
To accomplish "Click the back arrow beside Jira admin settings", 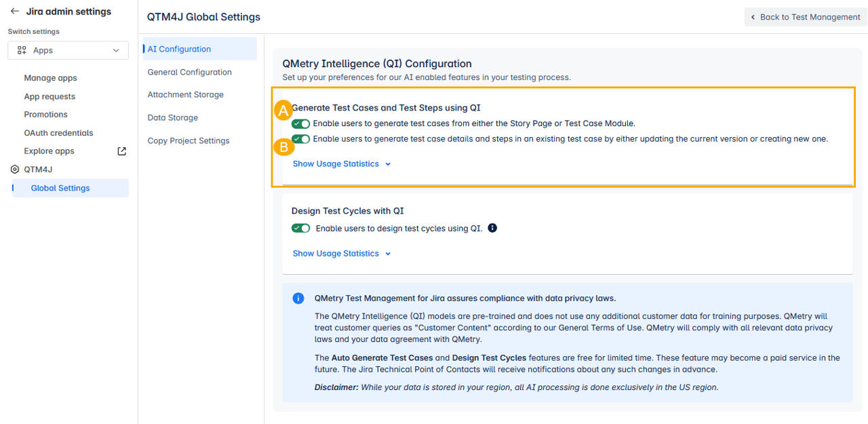I will click(x=14, y=12).
